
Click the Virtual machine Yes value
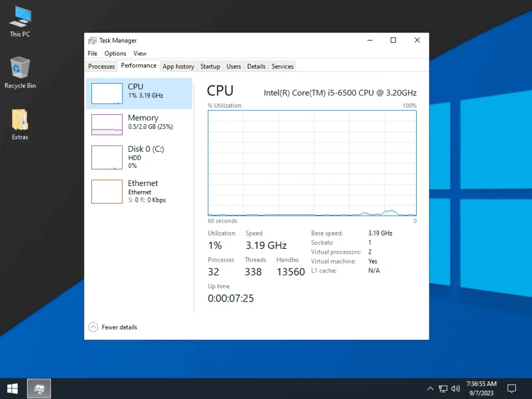point(372,261)
